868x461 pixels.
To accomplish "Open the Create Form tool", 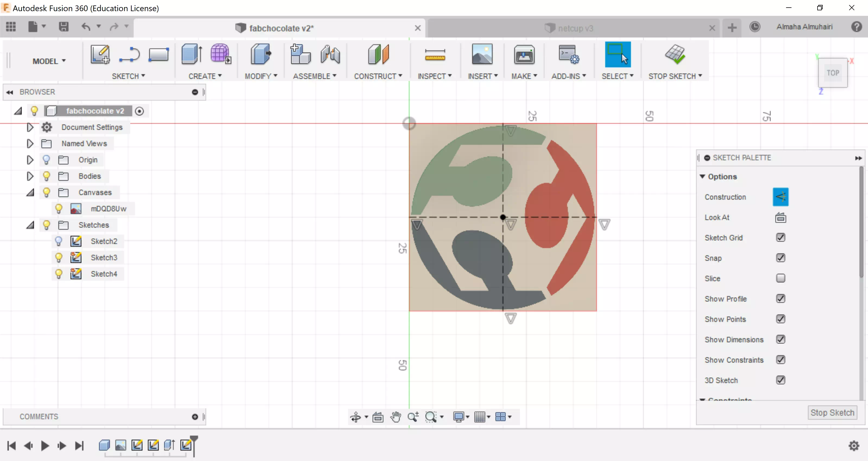I will coord(220,54).
